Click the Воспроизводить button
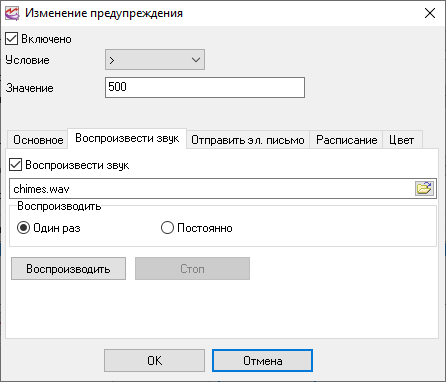The image size is (446, 382). point(68,268)
